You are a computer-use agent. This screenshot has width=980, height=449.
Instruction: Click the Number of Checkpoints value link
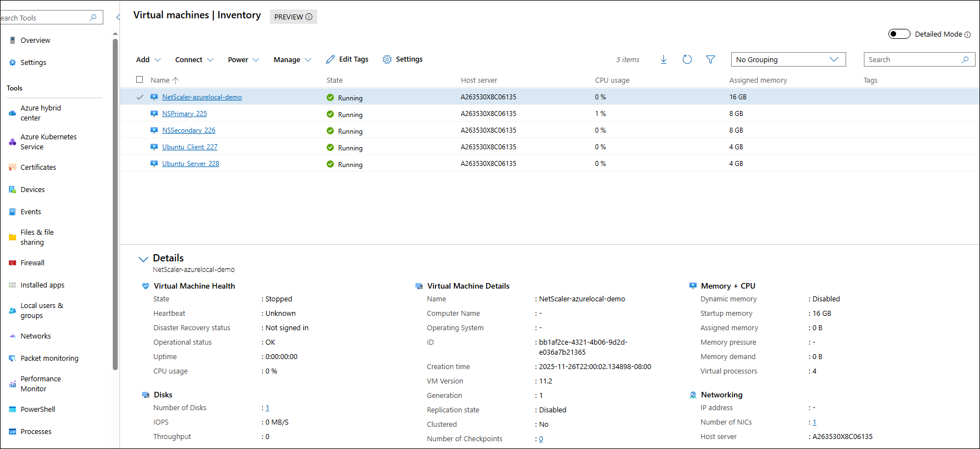541,439
